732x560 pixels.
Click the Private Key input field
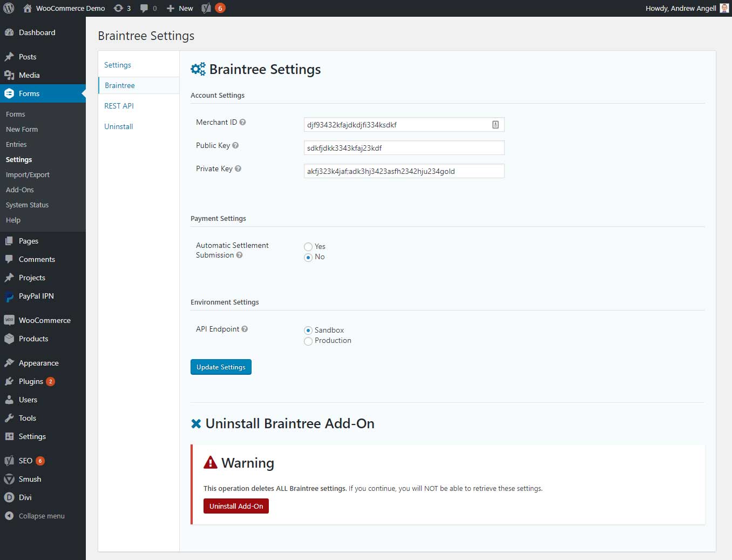404,171
